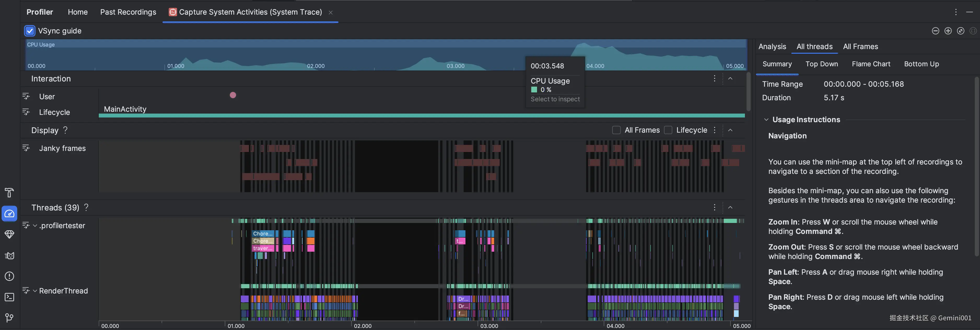
Task: Click the Threads section help question mark
Action: 86,207
